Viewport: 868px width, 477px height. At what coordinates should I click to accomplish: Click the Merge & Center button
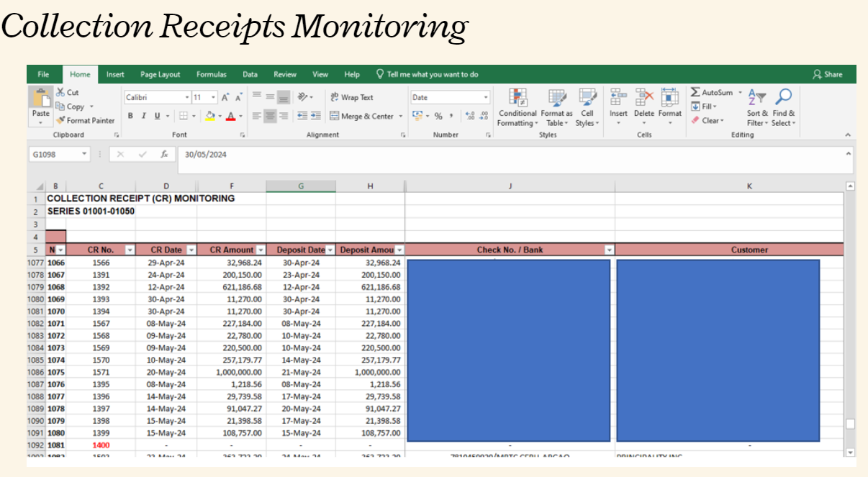[362, 116]
